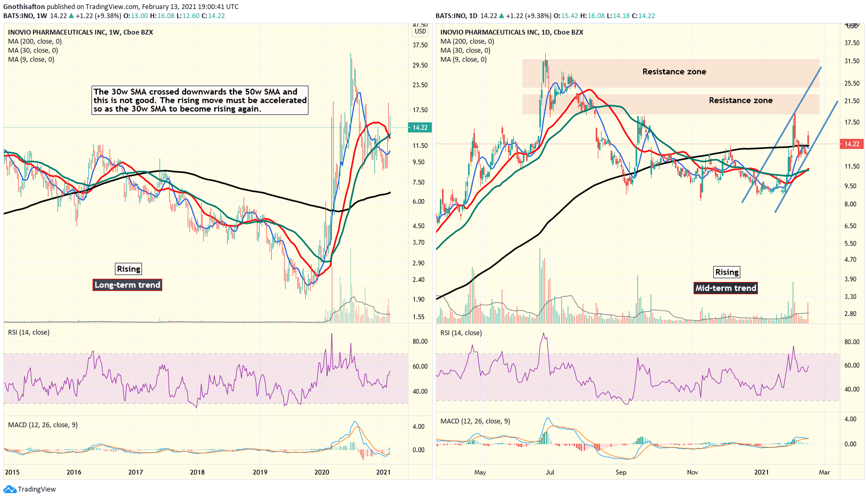The width and height of the screenshot is (868, 499).
Task: Click the 2018 label on the time axis
Action: click(197, 472)
